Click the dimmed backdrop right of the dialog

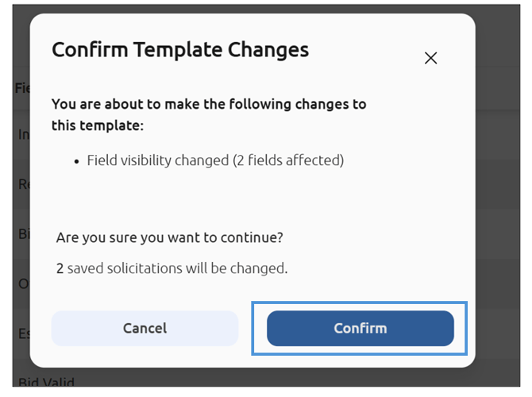tap(499, 198)
